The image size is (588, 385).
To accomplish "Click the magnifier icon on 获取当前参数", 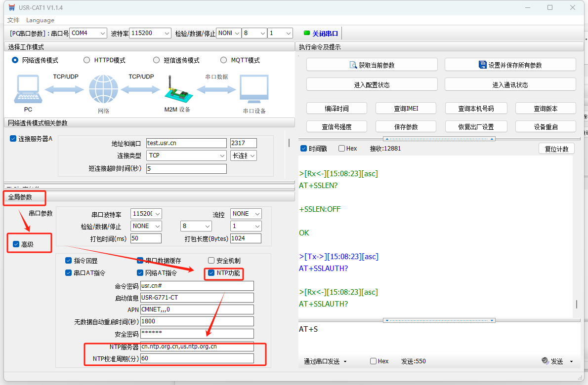I will [353, 65].
